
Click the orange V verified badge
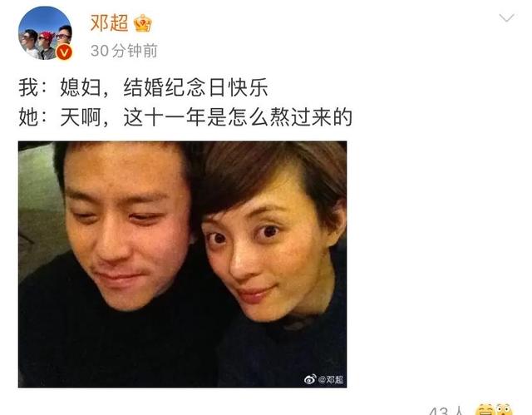[x=64, y=52]
